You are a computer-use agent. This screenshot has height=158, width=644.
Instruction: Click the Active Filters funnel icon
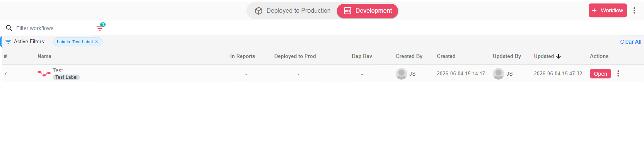8,42
